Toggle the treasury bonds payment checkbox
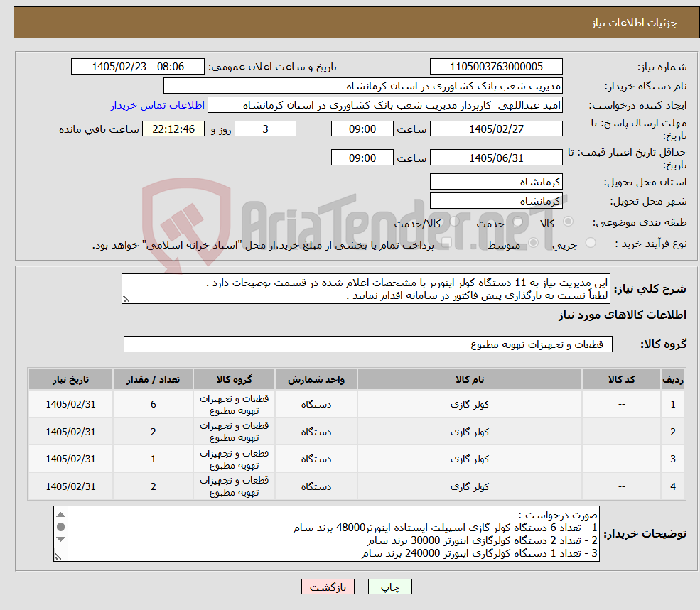This screenshot has height=610, width=700. (446, 243)
